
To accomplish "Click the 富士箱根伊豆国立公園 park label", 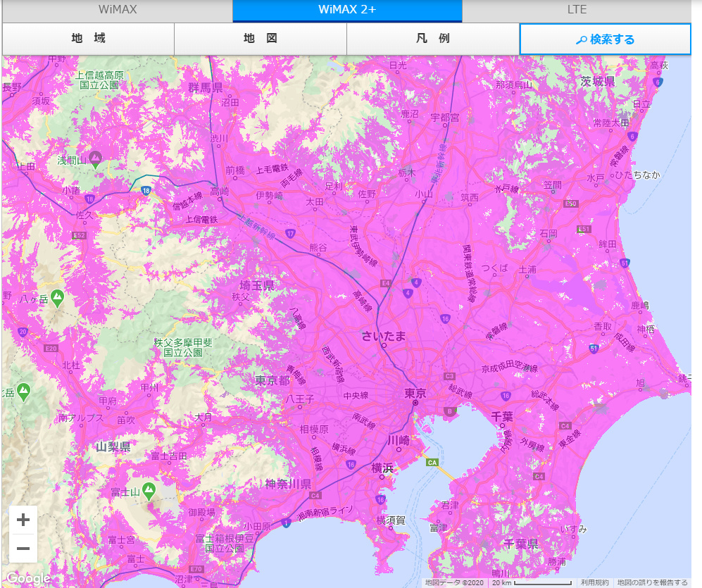I will coord(225,543).
